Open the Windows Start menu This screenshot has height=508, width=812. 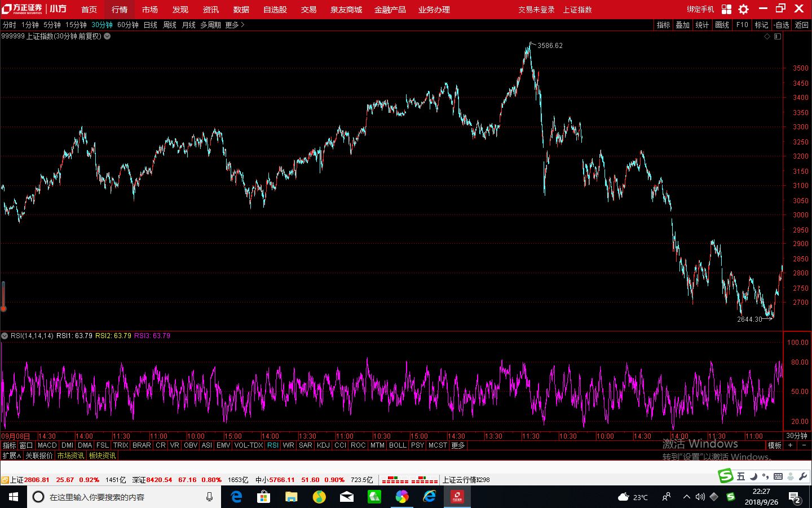pos(14,497)
